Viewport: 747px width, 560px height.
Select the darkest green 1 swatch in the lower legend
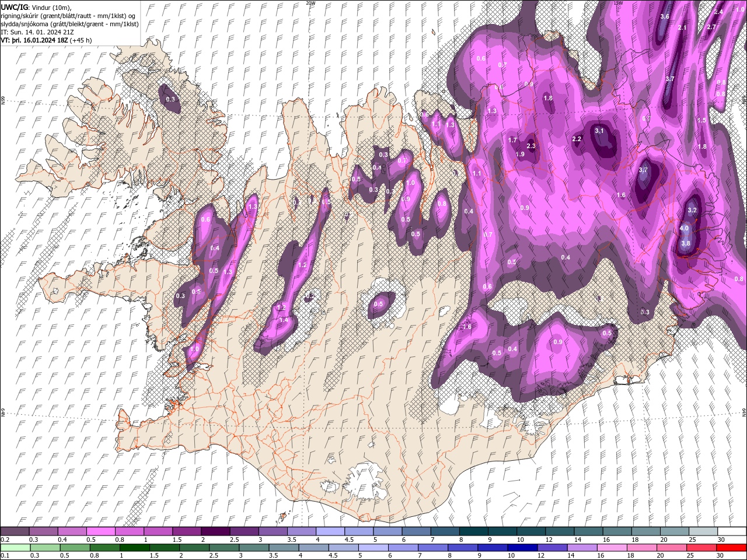click(x=135, y=547)
